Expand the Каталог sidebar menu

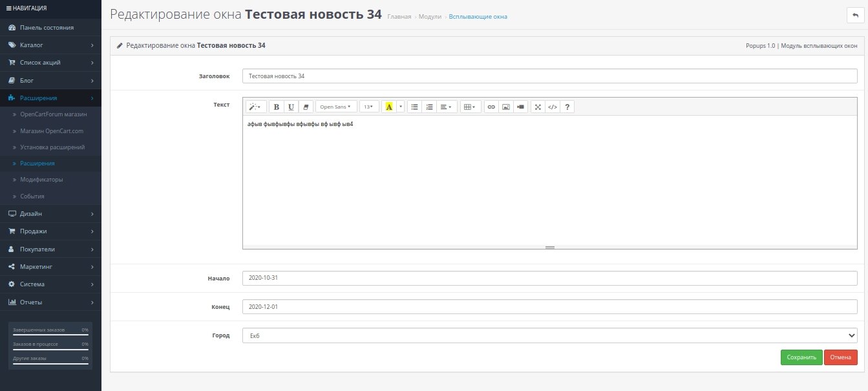(x=50, y=45)
